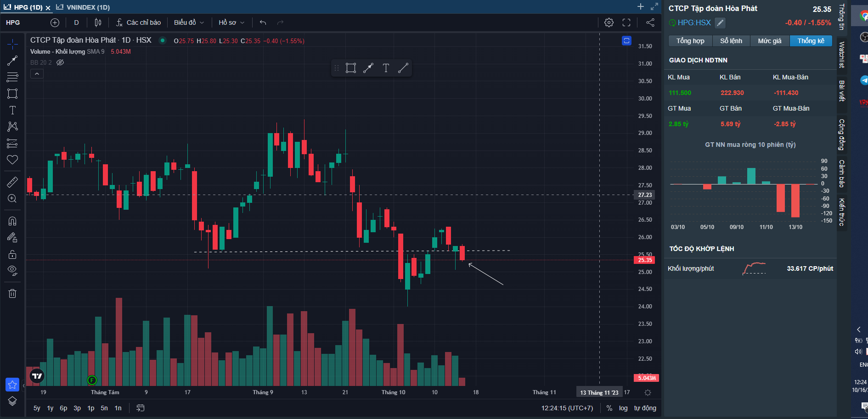Add a new chart tab with plus
The height and width of the screenshot is (419, 868).
(x=641, y=6)
